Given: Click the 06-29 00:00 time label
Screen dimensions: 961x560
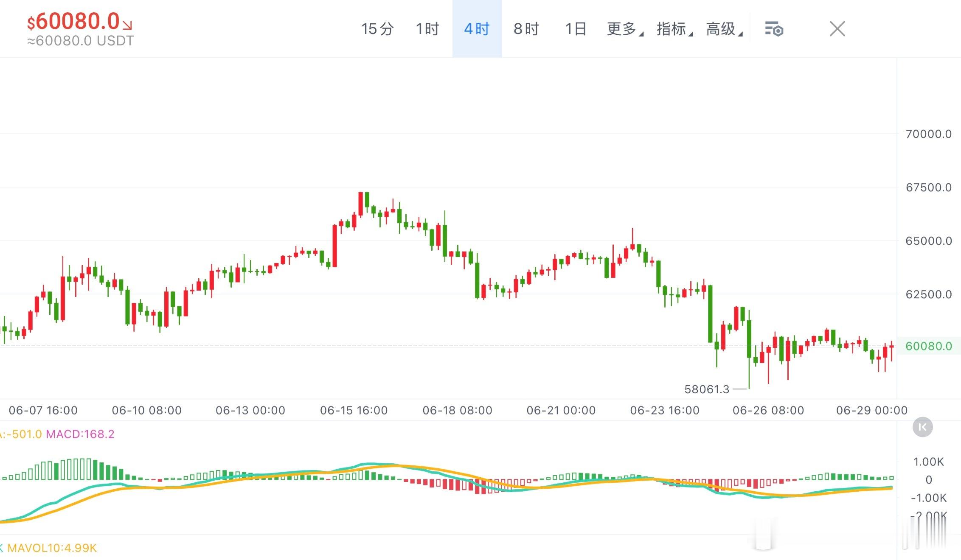Looking at the screenshot, I should coord(872,410).
